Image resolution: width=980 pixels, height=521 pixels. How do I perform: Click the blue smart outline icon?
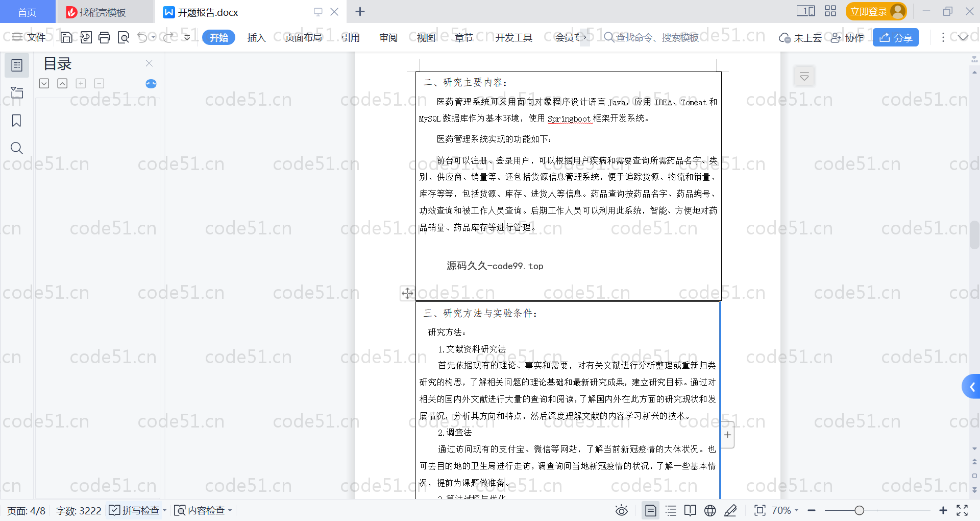click(151, 84)
